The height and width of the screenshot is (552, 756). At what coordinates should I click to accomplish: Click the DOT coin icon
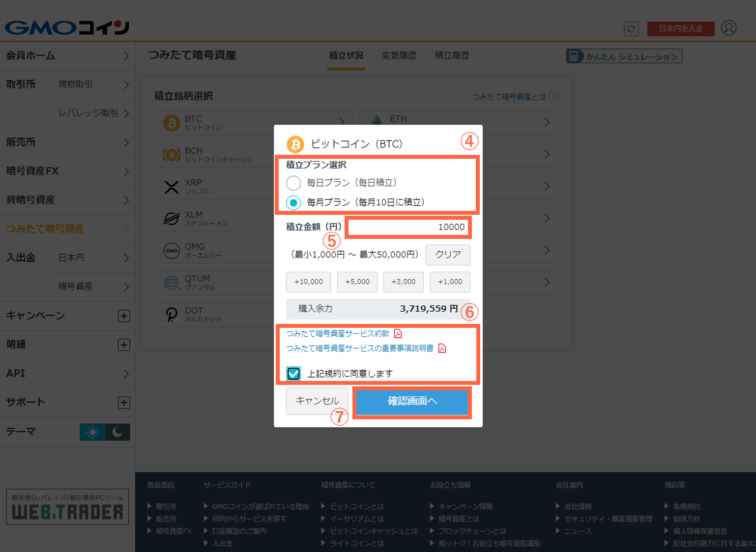172,315
